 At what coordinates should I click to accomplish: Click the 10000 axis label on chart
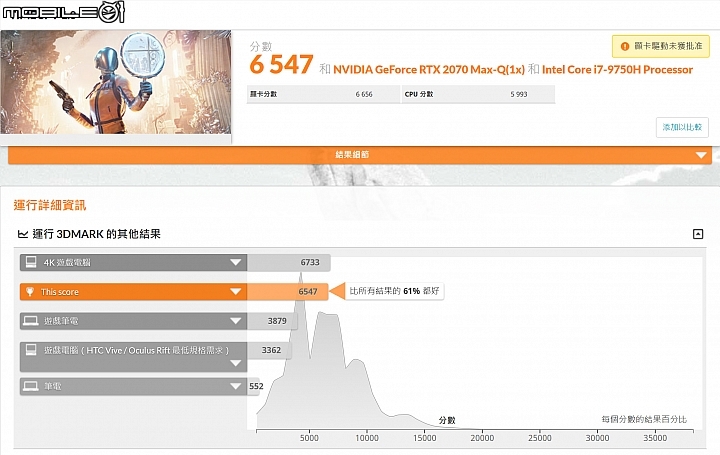[367, 438]
